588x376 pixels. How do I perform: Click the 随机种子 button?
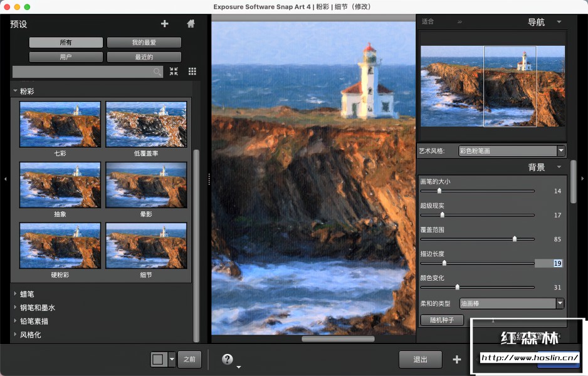tap(441, 320)
